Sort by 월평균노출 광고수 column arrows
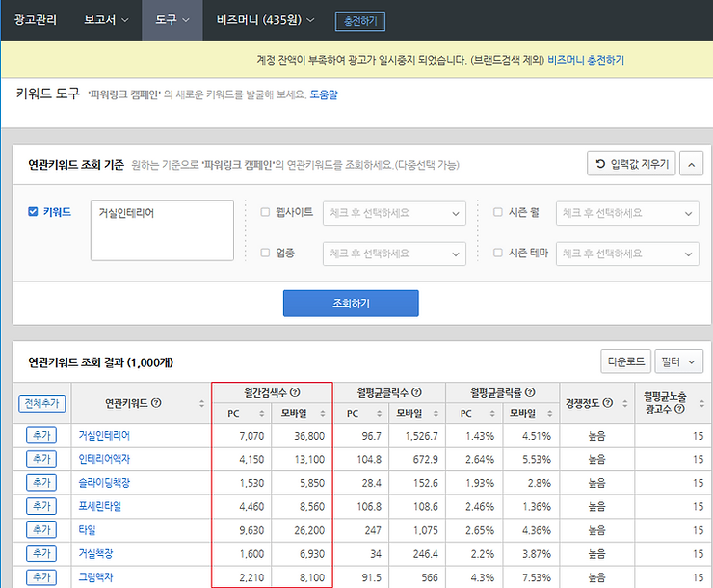The height and width of the screenshot is (588, 713). tap(701, 403)
